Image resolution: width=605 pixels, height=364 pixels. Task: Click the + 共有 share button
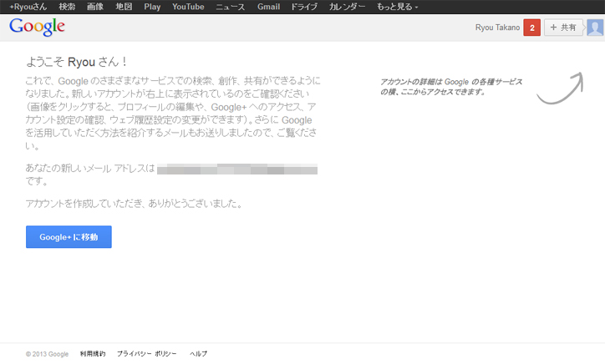pos(563,28)
